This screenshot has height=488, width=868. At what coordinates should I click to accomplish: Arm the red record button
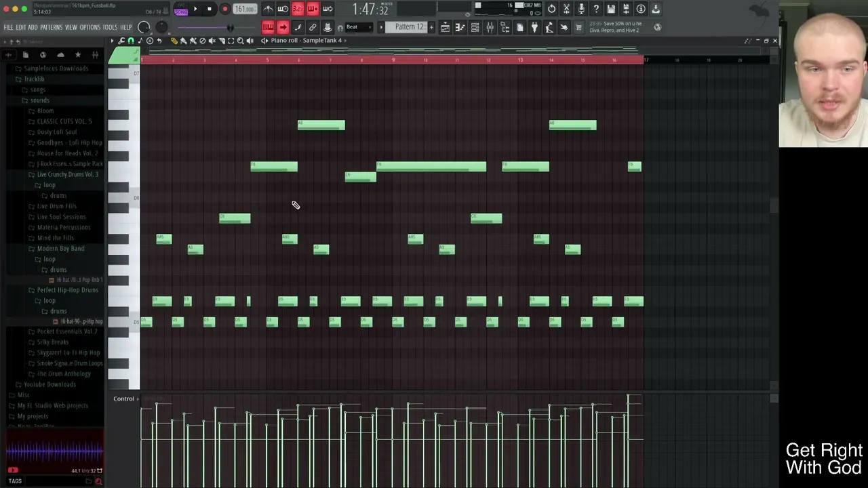[x=224, y=9]
